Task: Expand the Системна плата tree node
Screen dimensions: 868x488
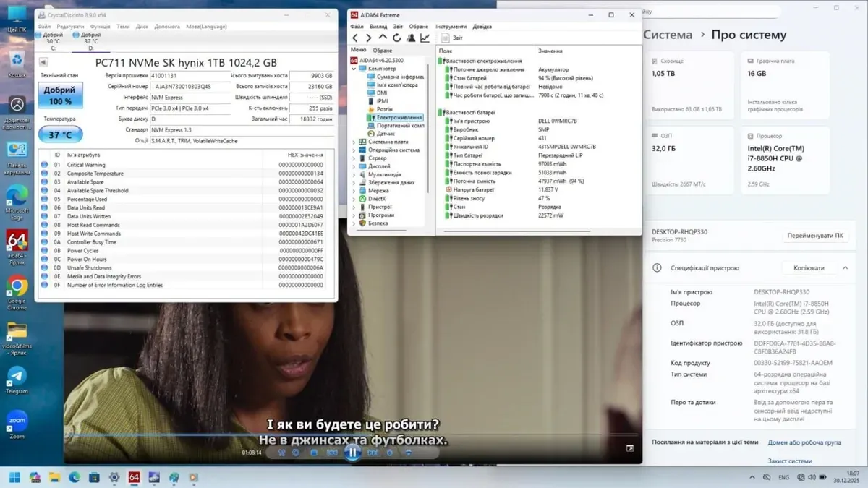Action: [354, 142]
